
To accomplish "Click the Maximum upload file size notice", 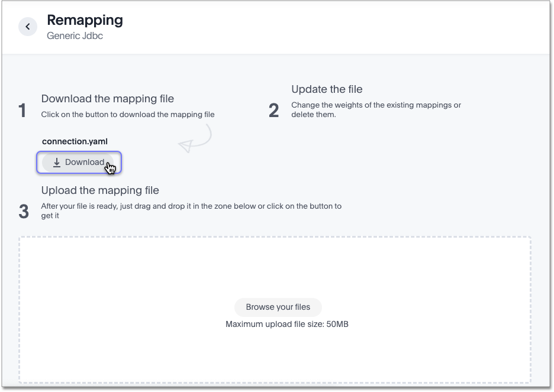I will (286, 324).
